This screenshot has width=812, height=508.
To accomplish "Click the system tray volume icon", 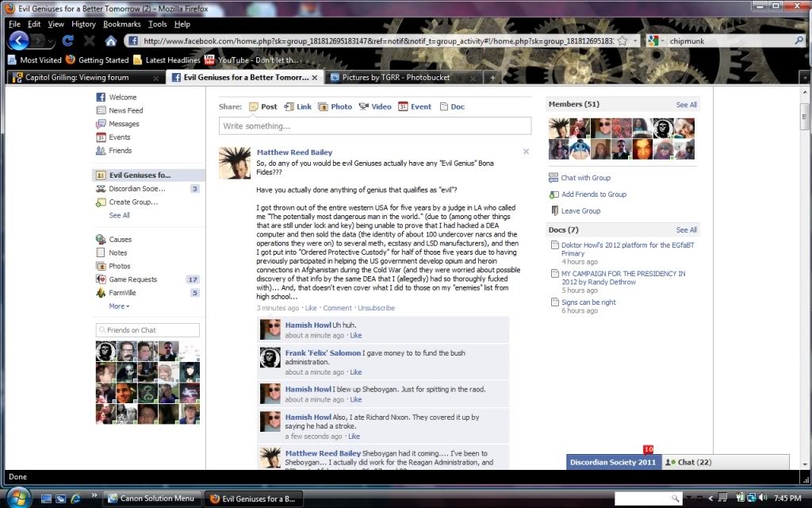I will point(763,498).
